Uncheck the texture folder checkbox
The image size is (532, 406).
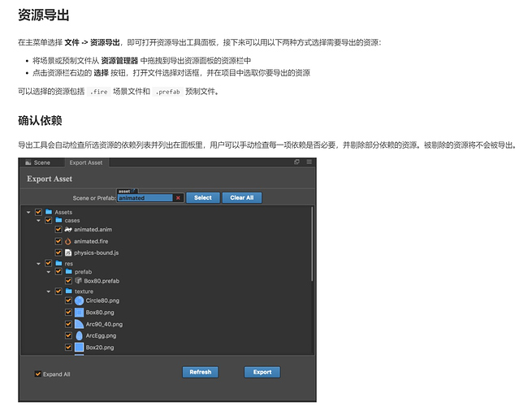(58, 291)
